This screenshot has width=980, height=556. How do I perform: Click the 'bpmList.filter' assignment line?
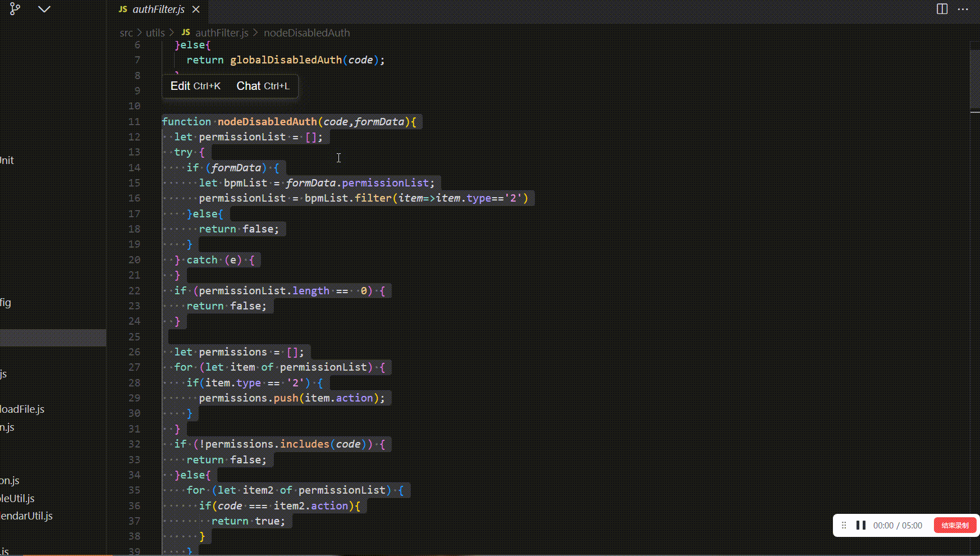pos(364,198)
